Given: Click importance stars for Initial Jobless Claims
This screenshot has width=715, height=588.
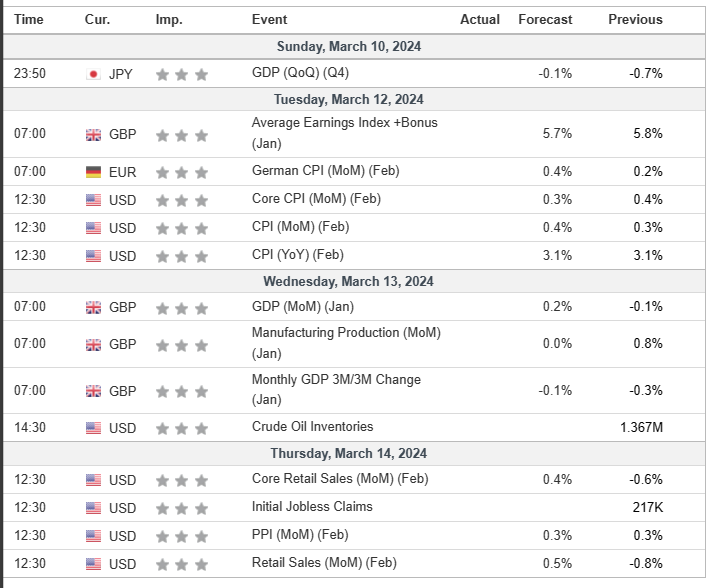Looking at the screenshot, I should 181,508.
